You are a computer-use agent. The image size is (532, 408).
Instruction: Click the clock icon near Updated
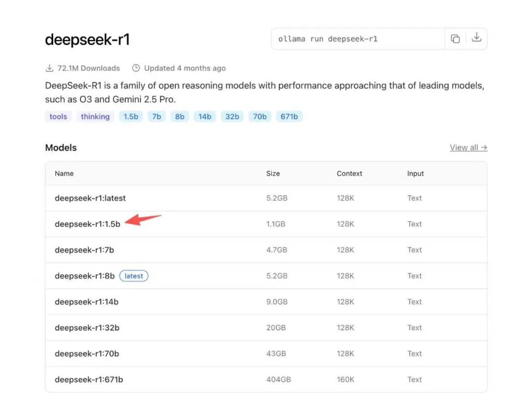click(x=136, y=68)
